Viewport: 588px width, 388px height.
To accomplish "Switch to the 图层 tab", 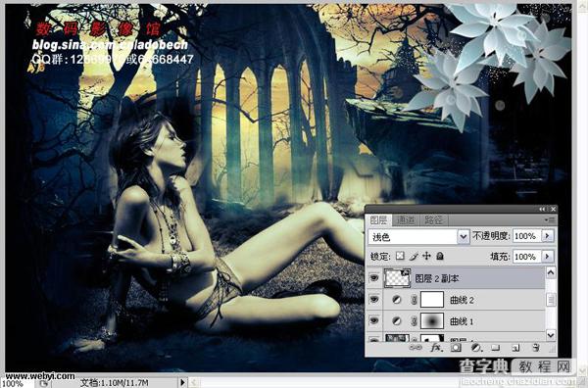I will coord(378,220).
